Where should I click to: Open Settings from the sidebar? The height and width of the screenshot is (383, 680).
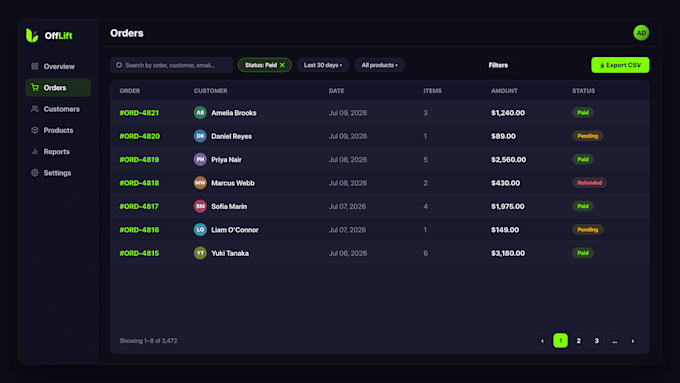coord(58,173)
